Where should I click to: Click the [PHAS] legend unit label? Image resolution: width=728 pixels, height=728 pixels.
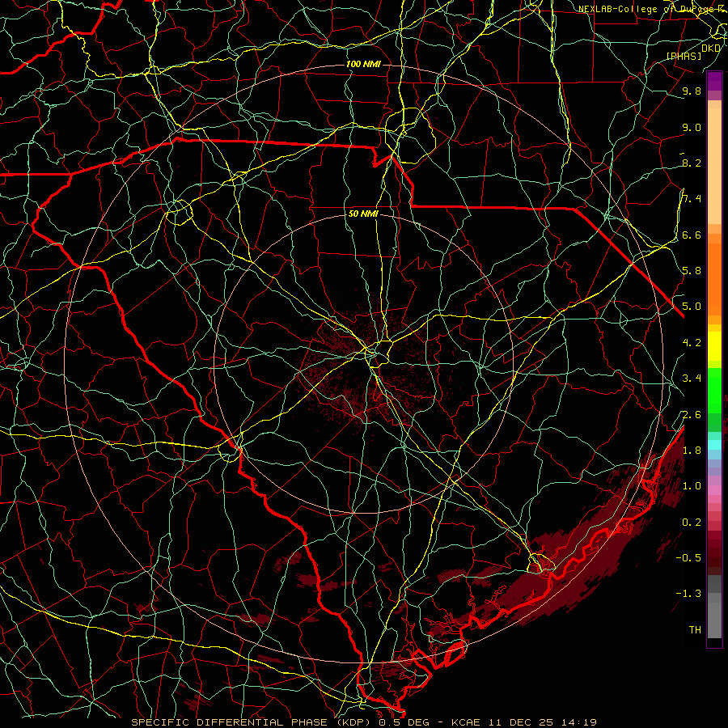point(684,57)
